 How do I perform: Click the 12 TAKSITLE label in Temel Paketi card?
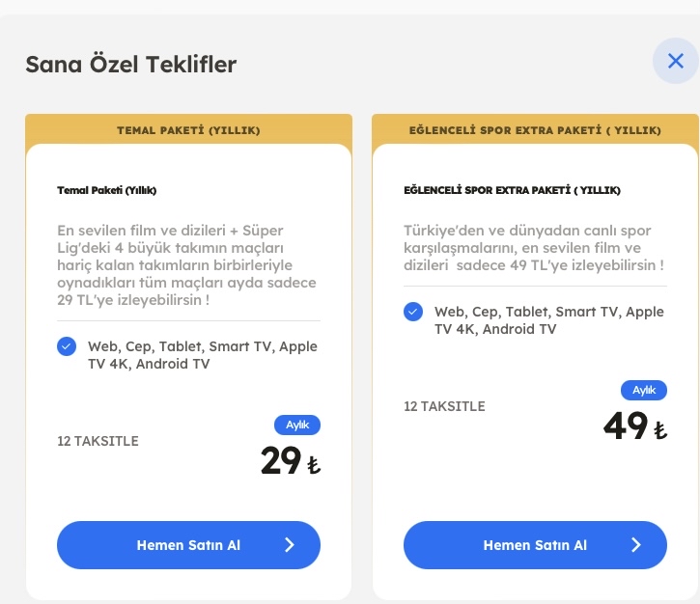98,441
